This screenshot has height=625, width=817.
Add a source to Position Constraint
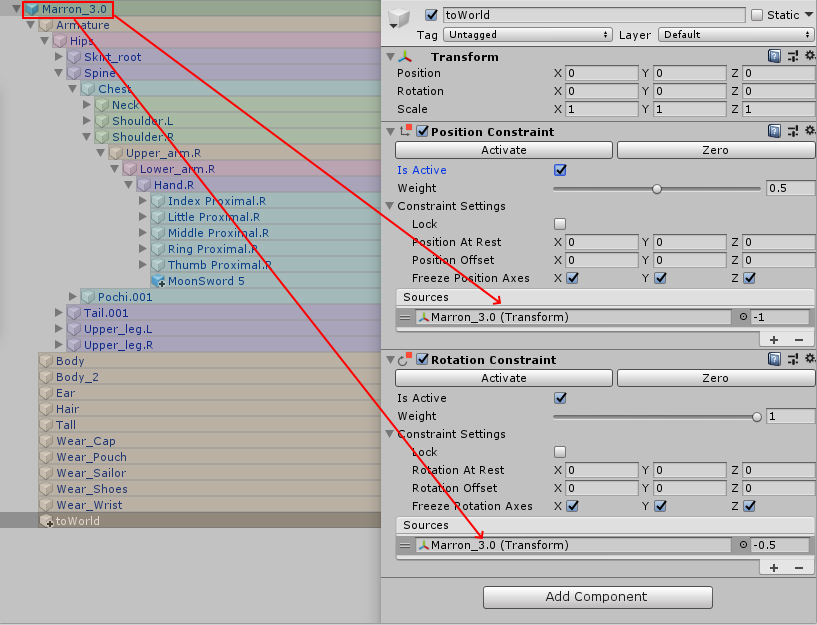point(774,340)
